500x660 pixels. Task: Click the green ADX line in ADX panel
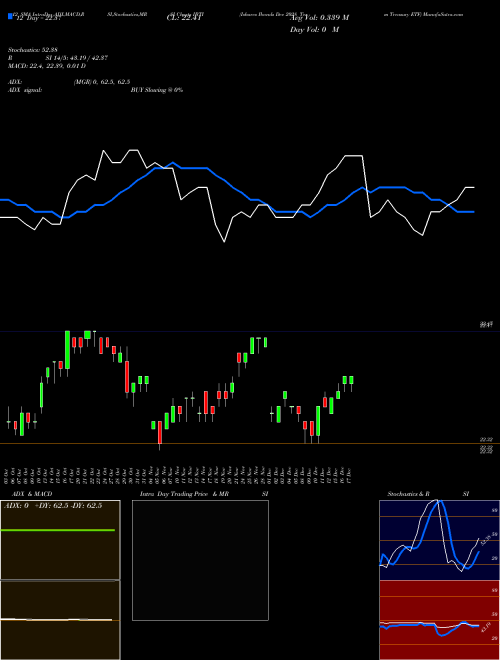click(58, 530)
